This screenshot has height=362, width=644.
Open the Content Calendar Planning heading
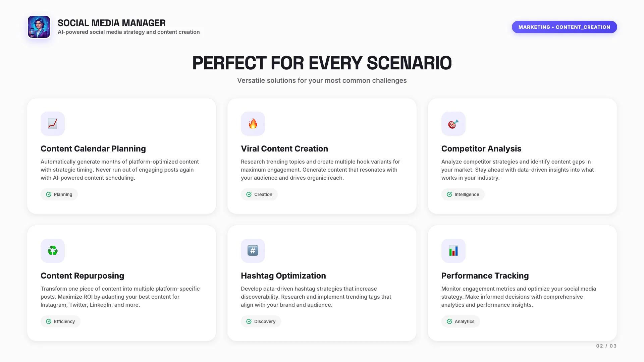(x=93, y=148)
